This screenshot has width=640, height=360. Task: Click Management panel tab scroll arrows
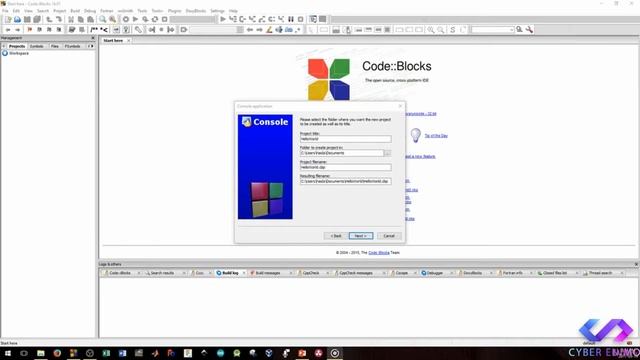click(91, 46)
